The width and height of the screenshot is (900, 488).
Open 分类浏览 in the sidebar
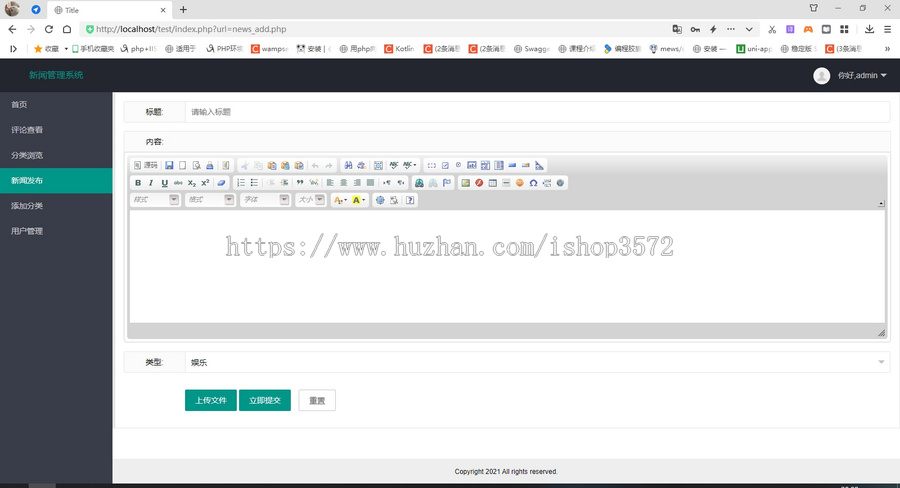tap(56, 155)
